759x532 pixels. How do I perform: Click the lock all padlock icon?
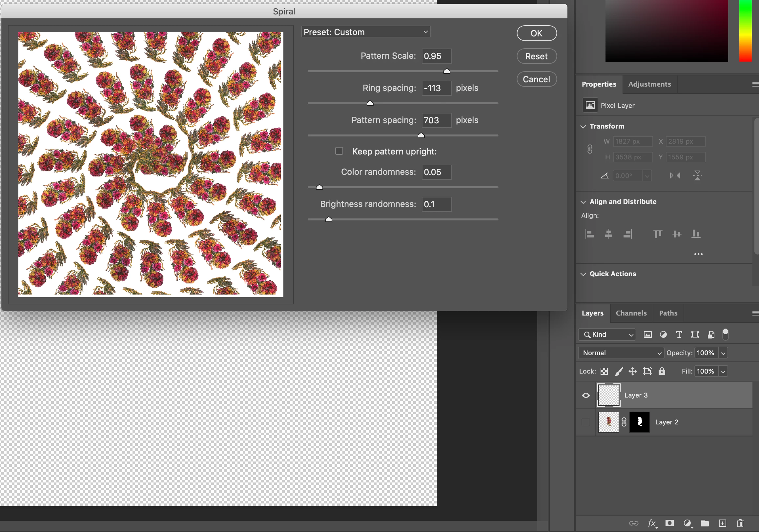[x=662, y=371]
